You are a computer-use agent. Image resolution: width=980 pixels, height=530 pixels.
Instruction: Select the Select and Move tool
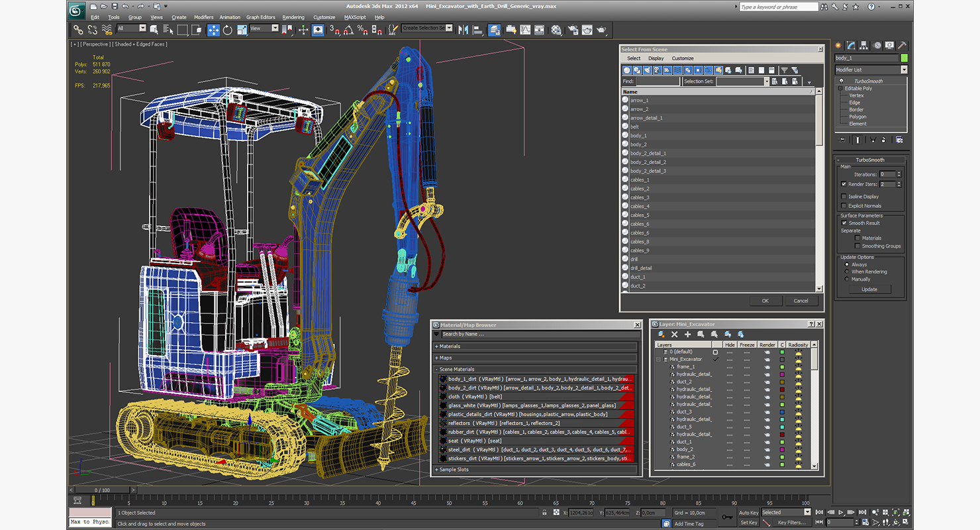click(213, 30)
